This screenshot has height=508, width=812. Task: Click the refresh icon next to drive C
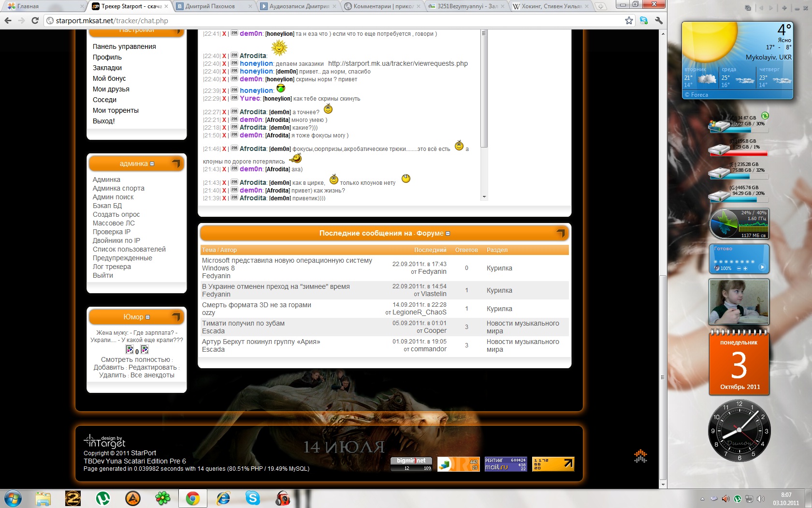click(x=765, y=116)
